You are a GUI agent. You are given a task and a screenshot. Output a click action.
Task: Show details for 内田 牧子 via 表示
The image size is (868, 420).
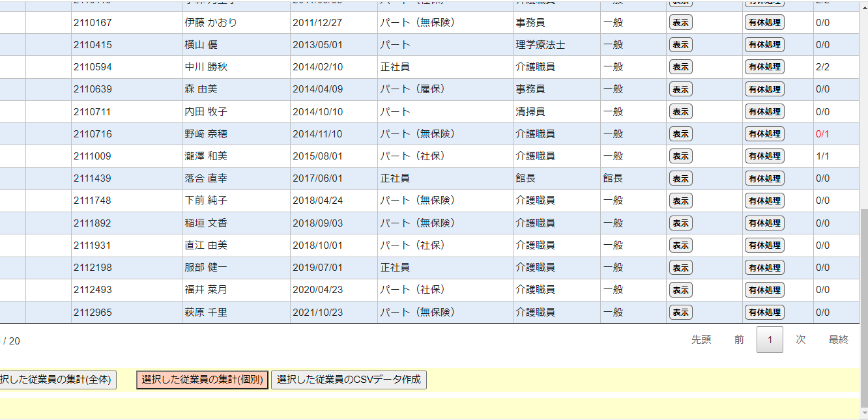point(680,112)
